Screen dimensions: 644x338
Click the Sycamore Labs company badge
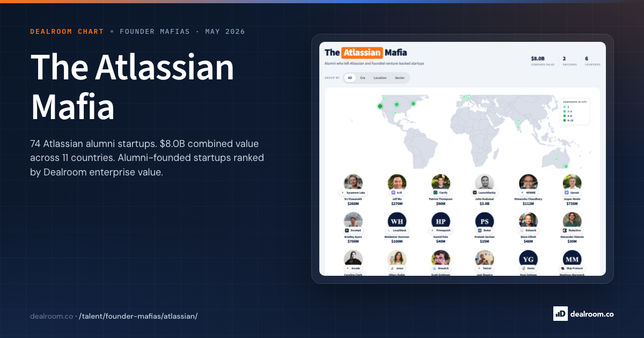pos(353,192)
